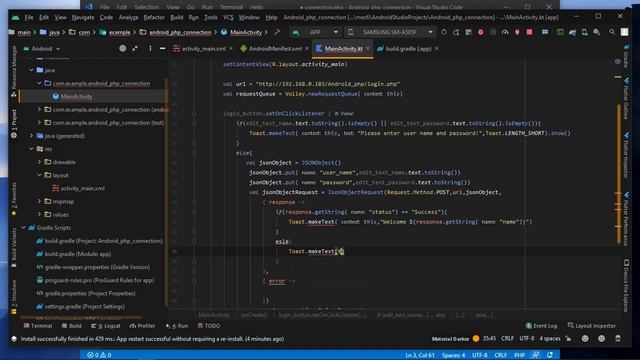Collapse the layout folder

click(x=40, y=175)
